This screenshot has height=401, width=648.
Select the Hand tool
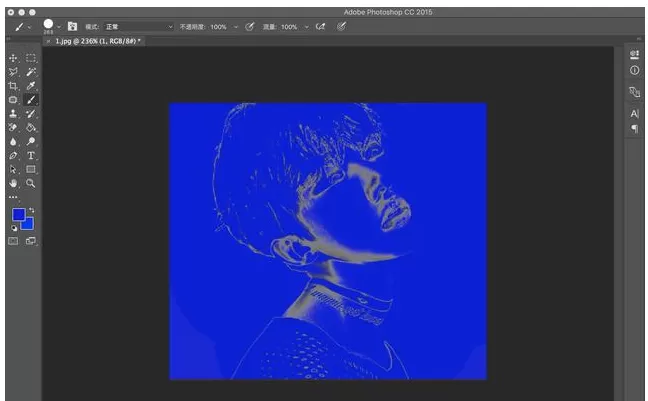[13, 183]
